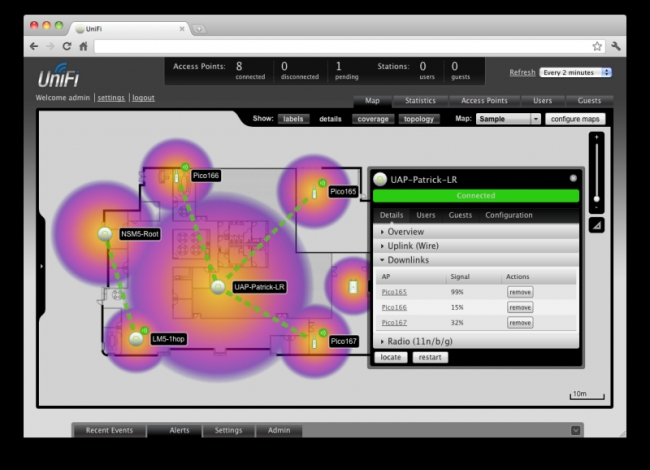The width and height of the screenshot is (650, 470).
Task: Toggle map topology display
Action: click(419, 119)
